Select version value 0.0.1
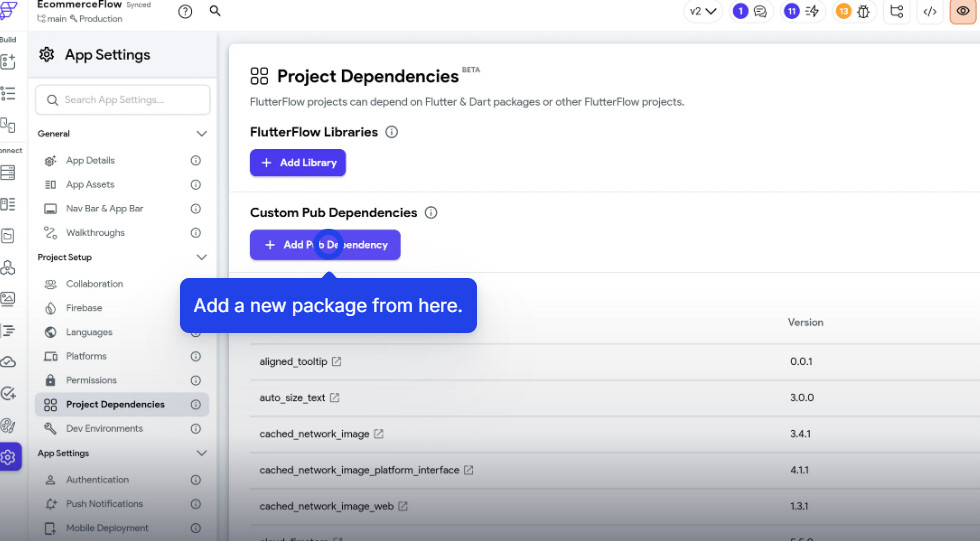The width and height of the screenshot is (980, 541). point(801,361)
